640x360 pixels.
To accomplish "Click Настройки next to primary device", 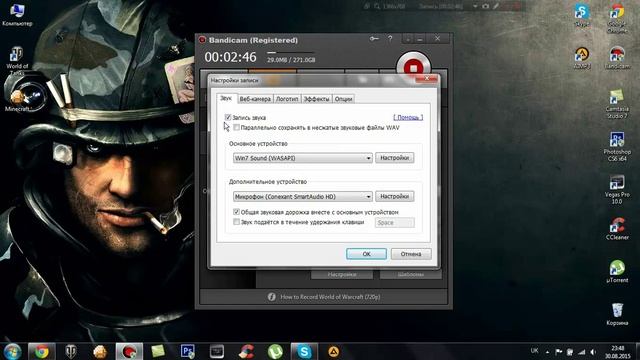I will point(394,158).
